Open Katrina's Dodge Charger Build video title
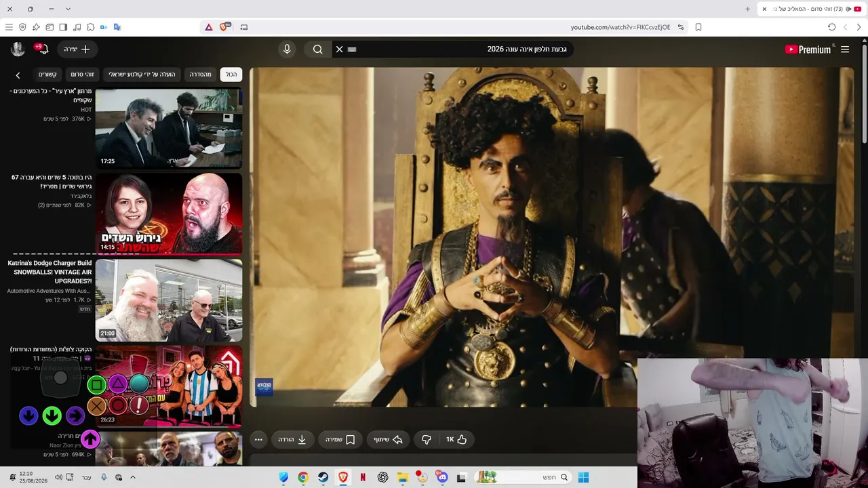Image resolution: width=868 pixels, height=488 pixels. (x=50, y=272)
